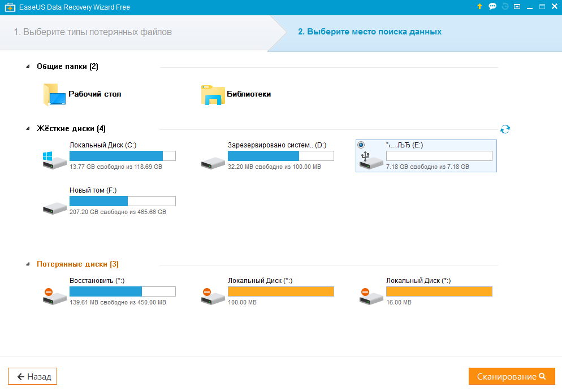Viewport: 562px width, 392px height.
Task: Collapse the Общие папки section
Action: coord(28,66)
